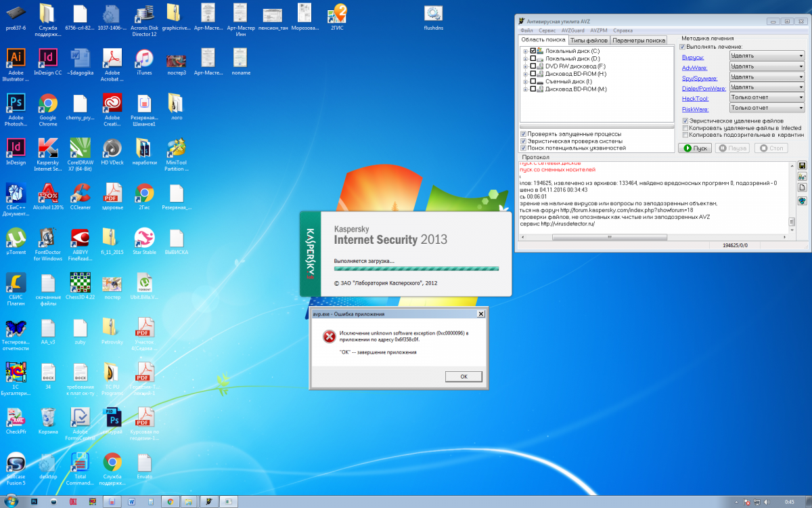The image size is (812, 508).
Task: Switch to Параметры поиска tab
Action: tap(638, 41)
